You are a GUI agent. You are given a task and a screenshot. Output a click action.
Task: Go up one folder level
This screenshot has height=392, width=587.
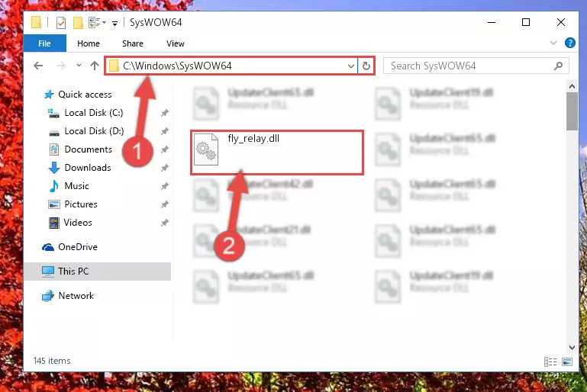tap(95, 66)
